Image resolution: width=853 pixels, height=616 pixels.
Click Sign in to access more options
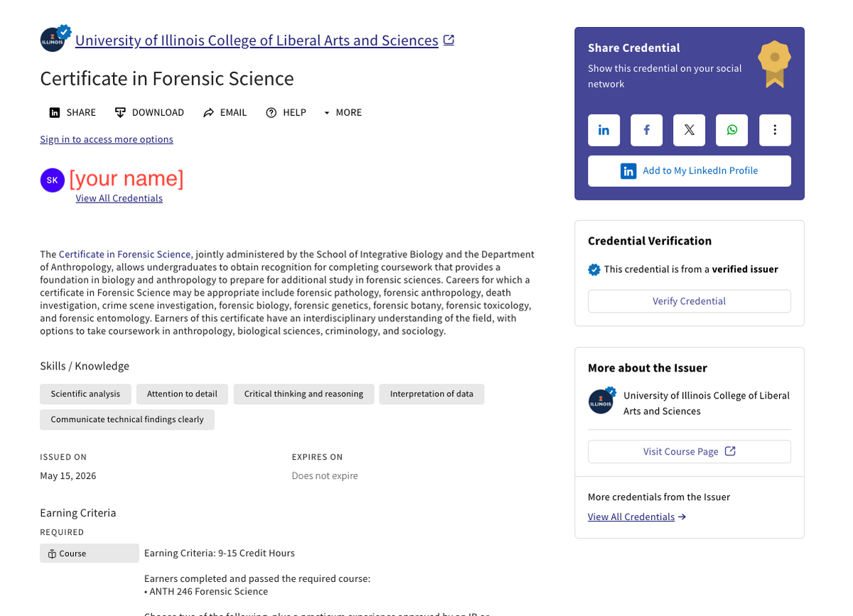(107, 139)
